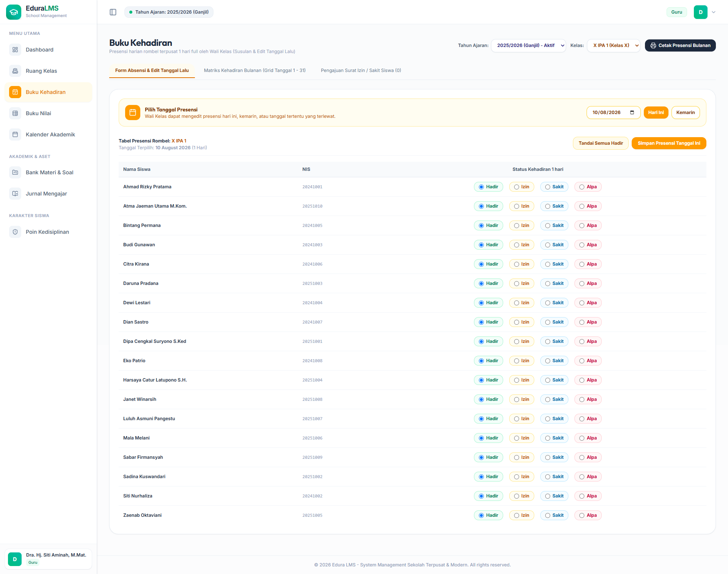Open Jurnal Mengajar book icon
The height and width of the screenshot is (574, 728).
(15, 194)
